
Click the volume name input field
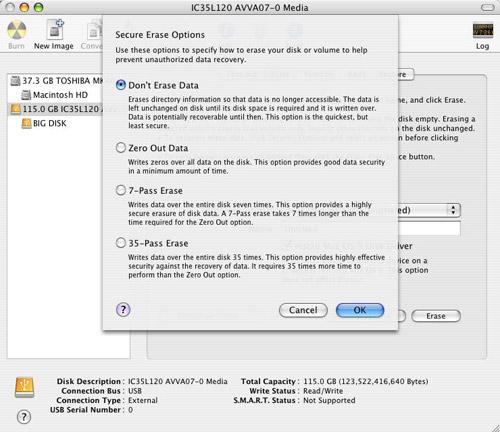[429, 228]
